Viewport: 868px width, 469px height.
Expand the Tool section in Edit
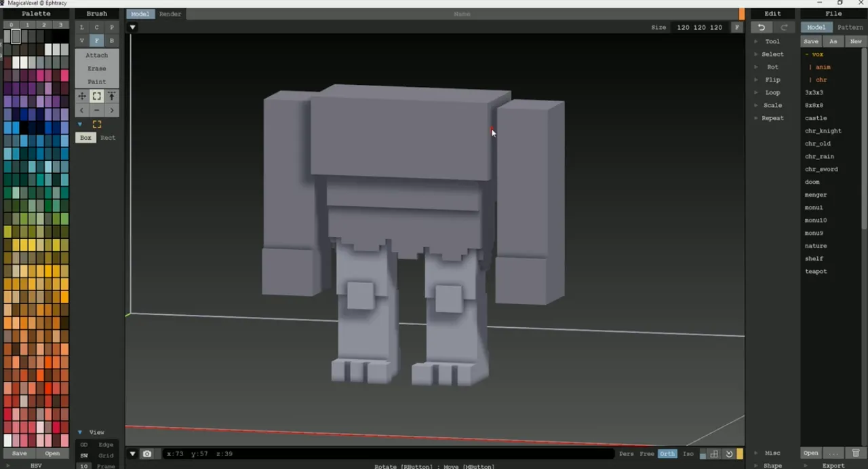(772, 41)
